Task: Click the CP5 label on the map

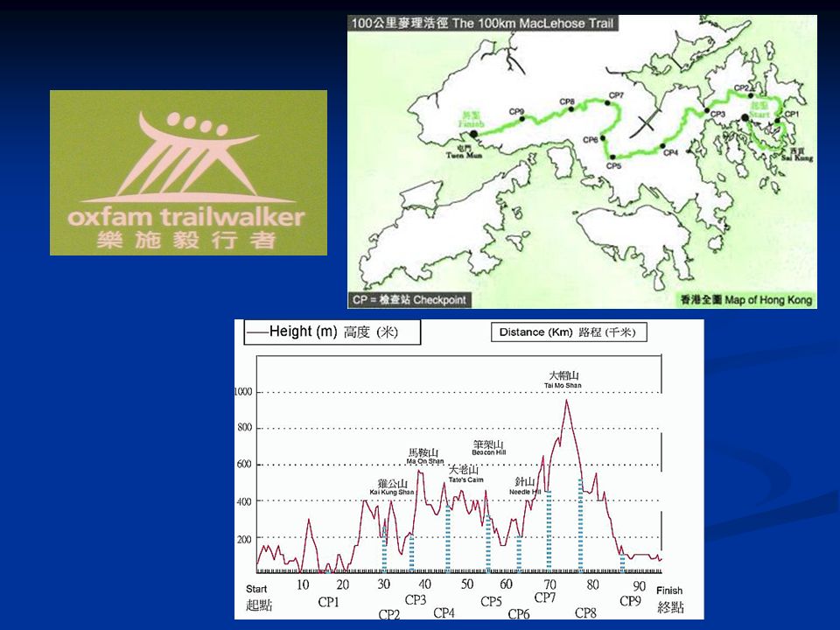Action: pos(614,166)
